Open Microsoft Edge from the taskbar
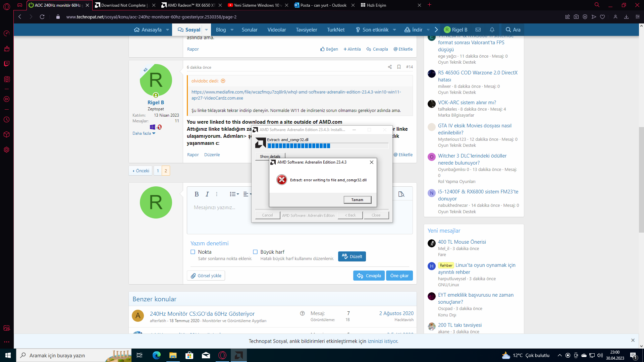This screenshot has width=644, height=362. 157,355
